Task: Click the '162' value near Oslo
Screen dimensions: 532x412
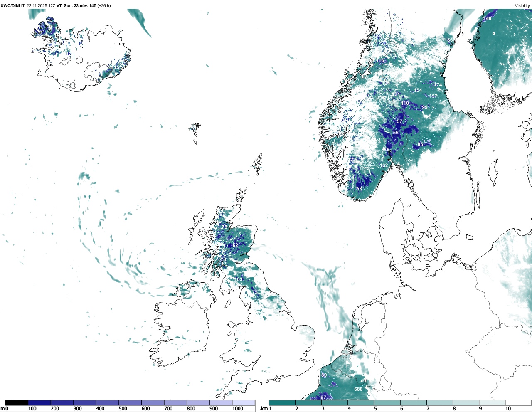Action: [x=384, y=165]
